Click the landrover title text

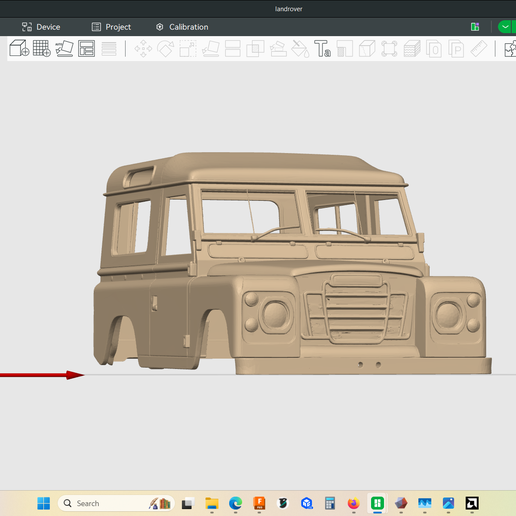point(289,9)
